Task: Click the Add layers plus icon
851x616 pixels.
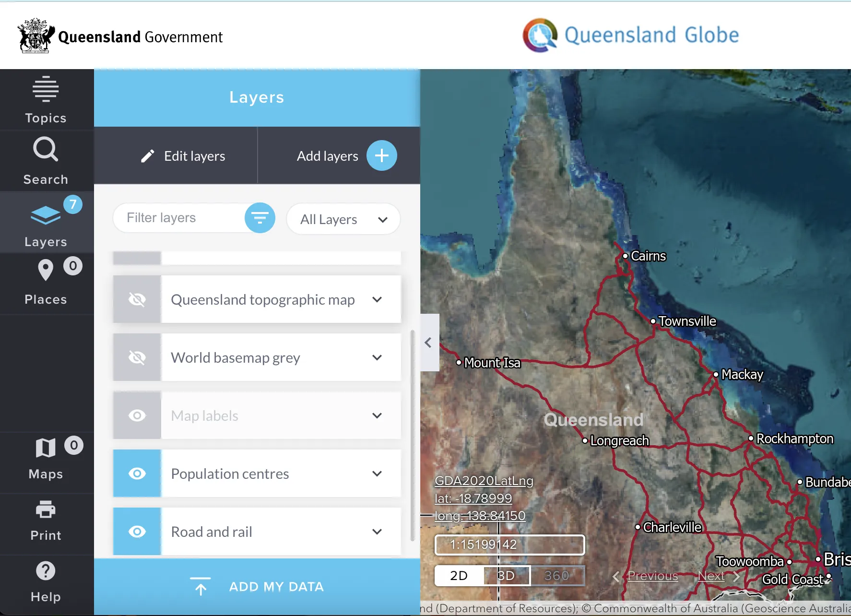Action: (x=382, y=155)
